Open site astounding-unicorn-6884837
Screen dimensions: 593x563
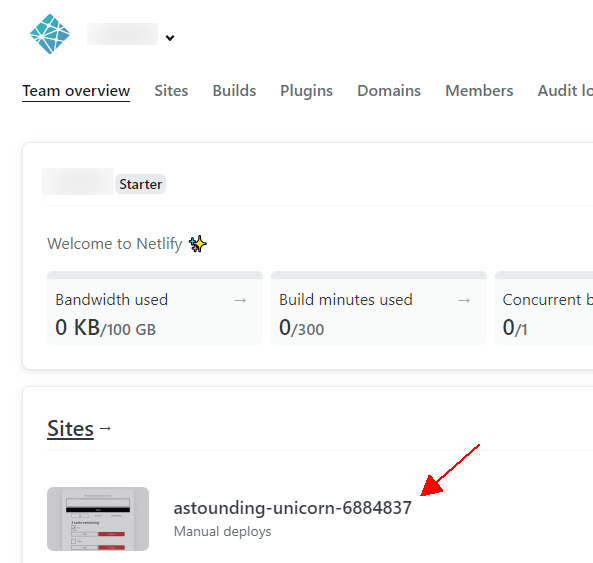coord(292,508)
